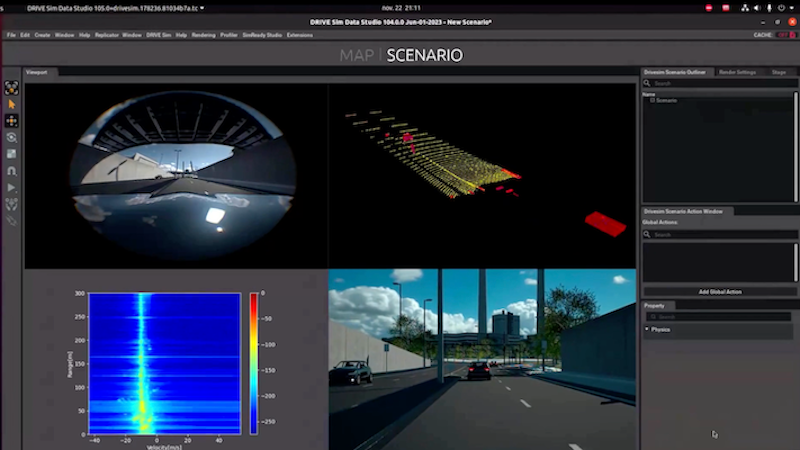This screenshot has width=800, height=450.
Task: Click the search magnifier in Global Actions
Action: (647, 235)
